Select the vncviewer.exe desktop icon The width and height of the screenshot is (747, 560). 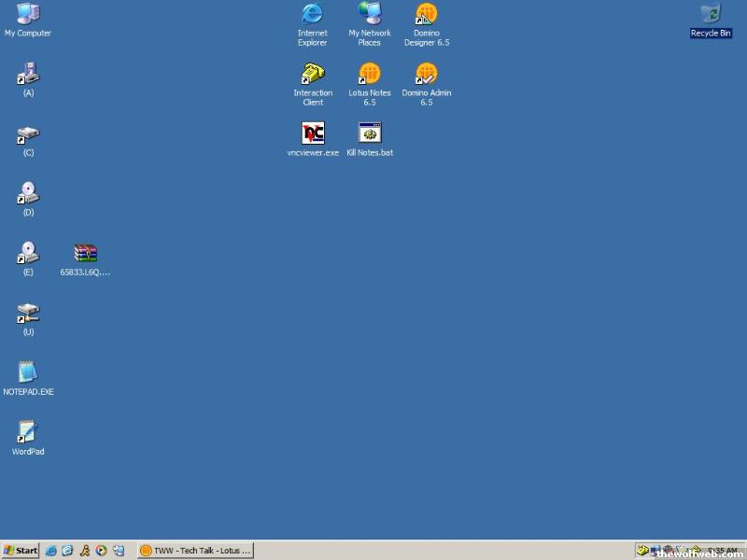pos(313,133)
